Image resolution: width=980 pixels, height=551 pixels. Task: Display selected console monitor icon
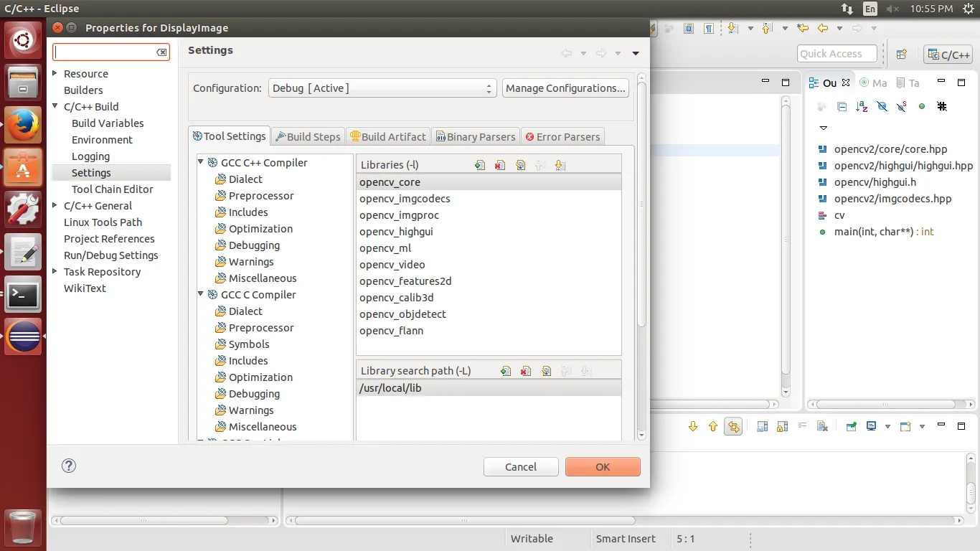(x=872, y=426)
